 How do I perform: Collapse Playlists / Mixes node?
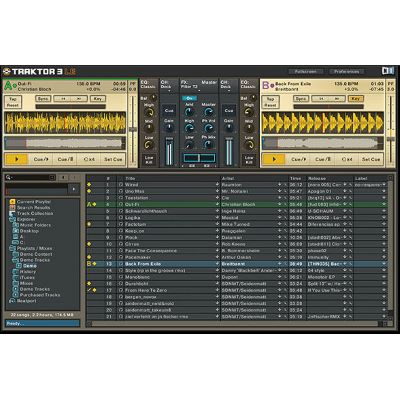[x=12, y=248]
